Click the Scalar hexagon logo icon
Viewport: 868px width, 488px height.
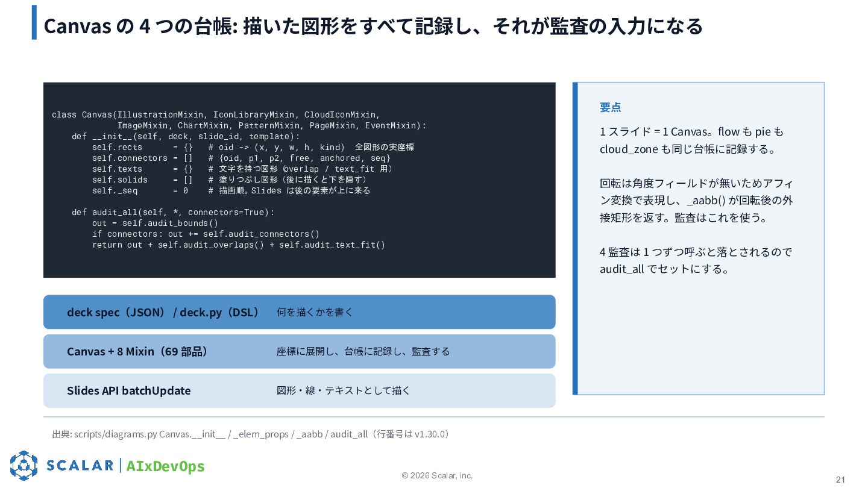[24, 466]
